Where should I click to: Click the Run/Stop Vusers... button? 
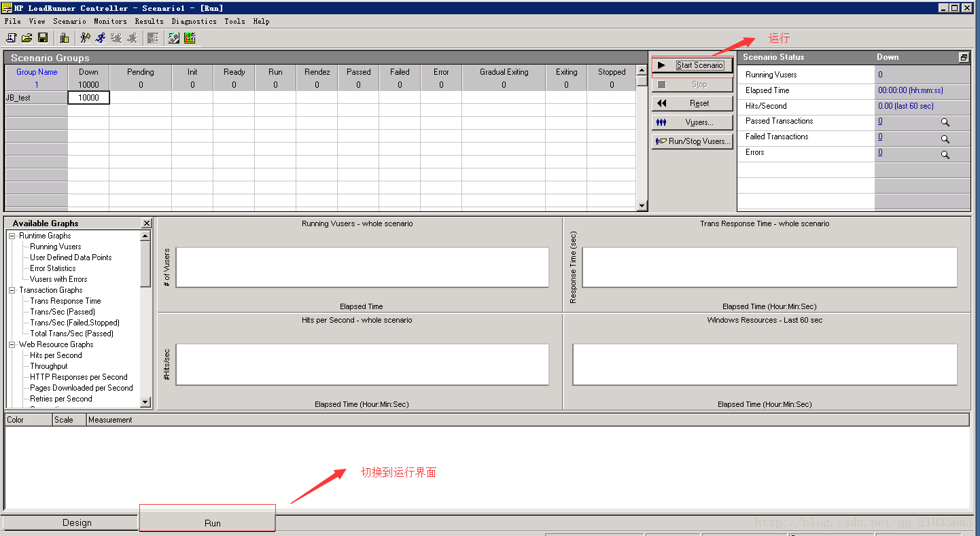[693, 141]
